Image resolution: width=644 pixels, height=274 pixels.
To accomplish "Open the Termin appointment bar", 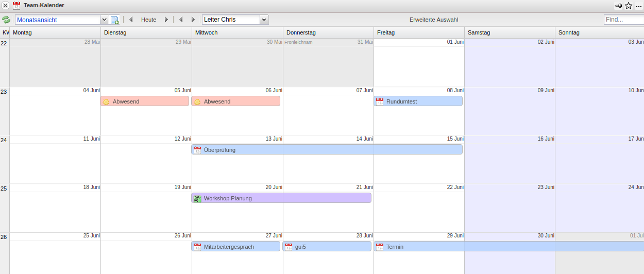I will (x=509, y=247).
